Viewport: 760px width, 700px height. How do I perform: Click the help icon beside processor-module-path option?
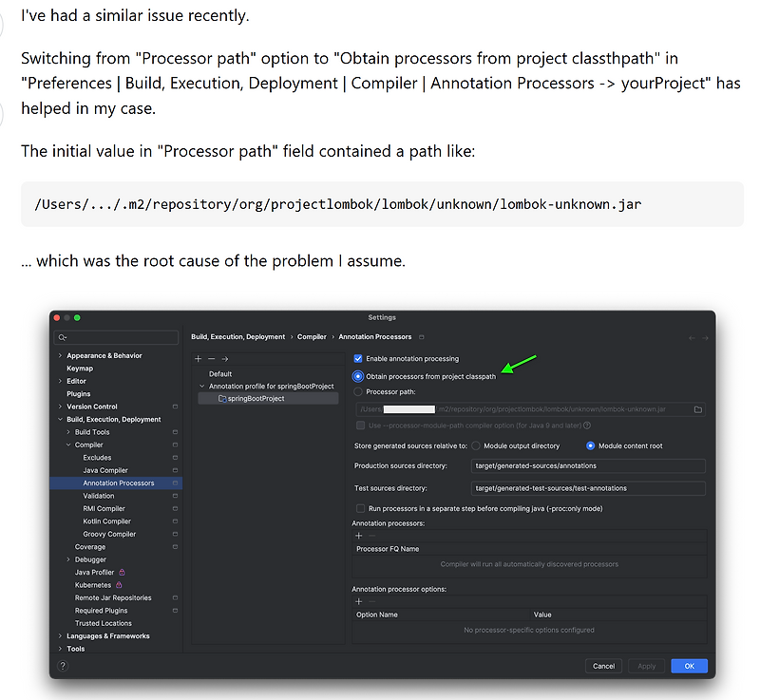click(586, 425)
